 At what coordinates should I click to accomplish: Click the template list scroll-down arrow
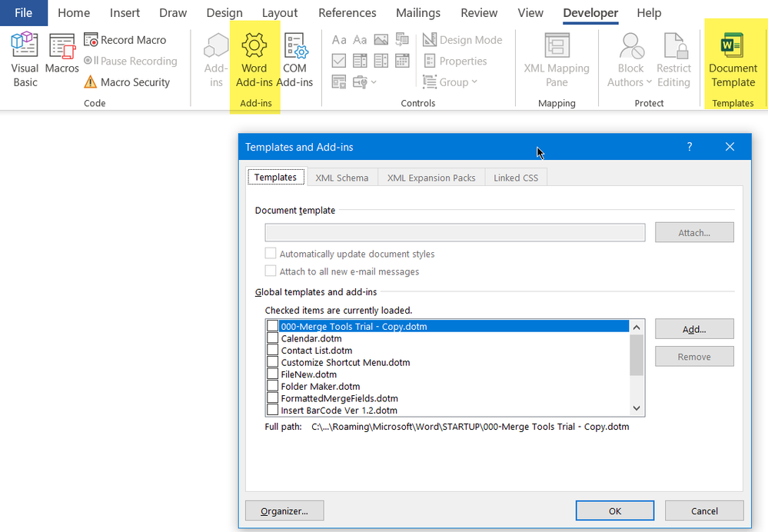(637, 408)
